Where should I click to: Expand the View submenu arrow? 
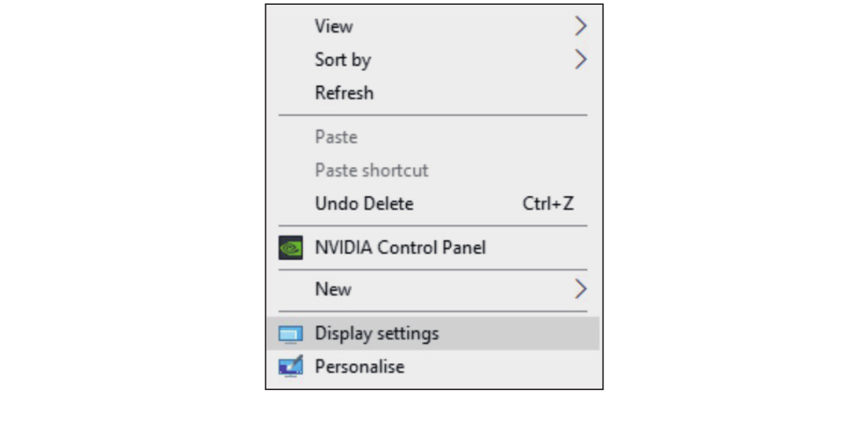coord(581,26)
